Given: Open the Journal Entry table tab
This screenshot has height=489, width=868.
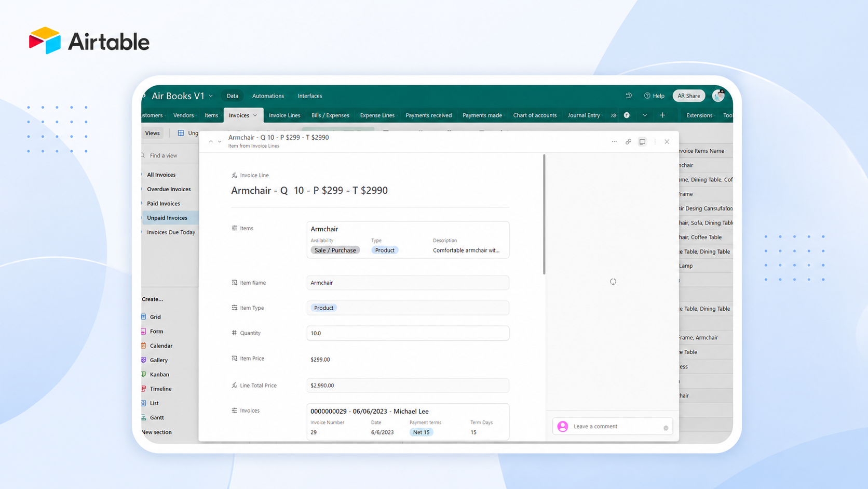Looking at the screenshot, I should [x=584, y=115].
